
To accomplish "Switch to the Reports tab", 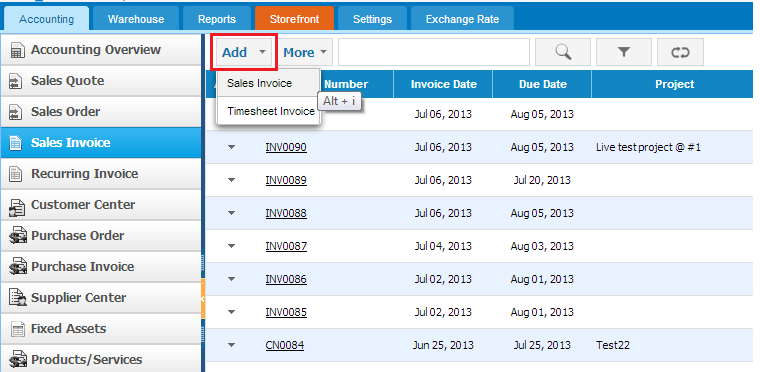I will [x=217, y=19].
